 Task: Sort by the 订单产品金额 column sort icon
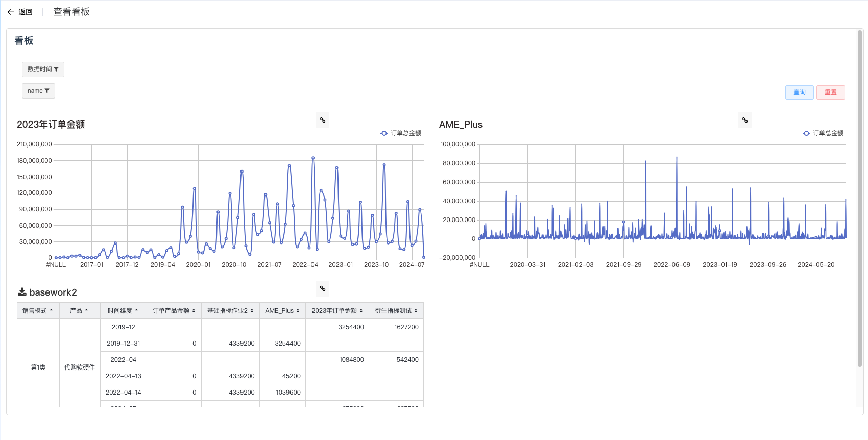[194, 311]
